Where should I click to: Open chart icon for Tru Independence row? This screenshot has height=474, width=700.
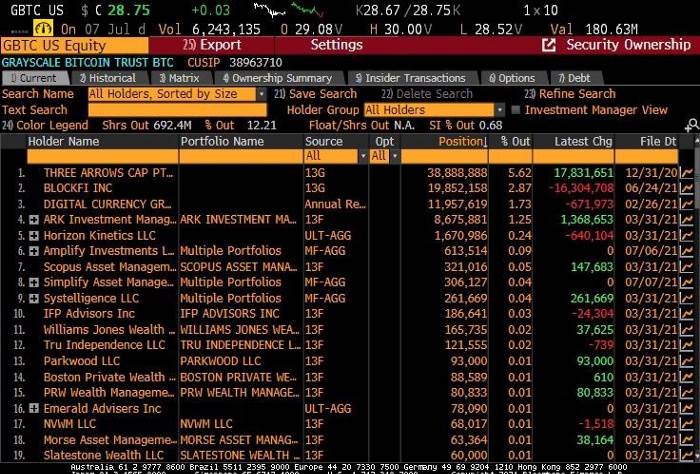click(x=686, y=345)
